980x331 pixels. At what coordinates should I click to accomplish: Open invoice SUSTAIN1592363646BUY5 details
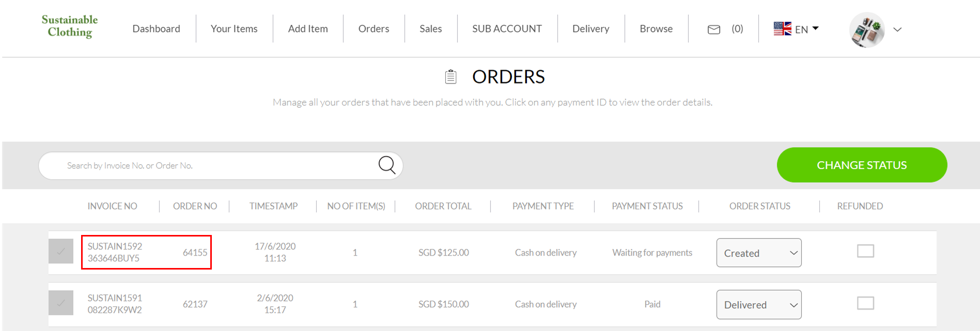(x=115, y=252)
